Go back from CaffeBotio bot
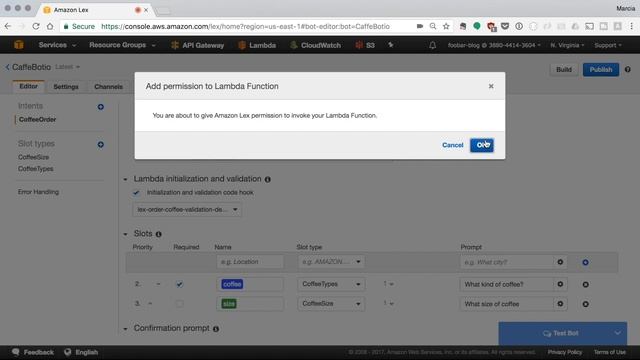Screen dimensions: 640x360 point(7,67)
